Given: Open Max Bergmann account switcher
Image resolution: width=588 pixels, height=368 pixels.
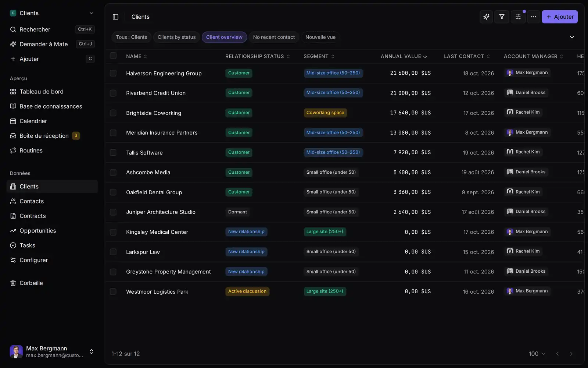Looking at the screenshot, I should pos(52,351).
